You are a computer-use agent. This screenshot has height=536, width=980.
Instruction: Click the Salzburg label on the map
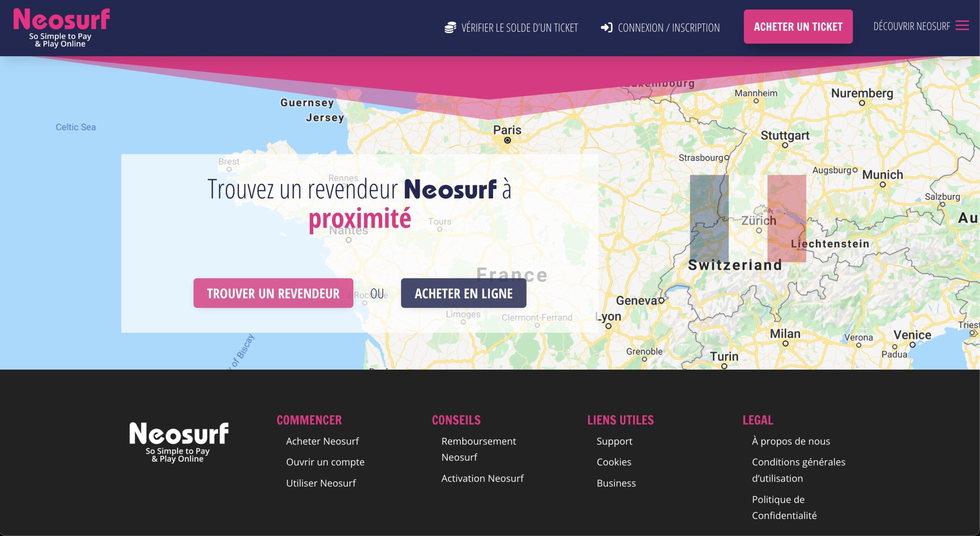click(x=942, y=197)
